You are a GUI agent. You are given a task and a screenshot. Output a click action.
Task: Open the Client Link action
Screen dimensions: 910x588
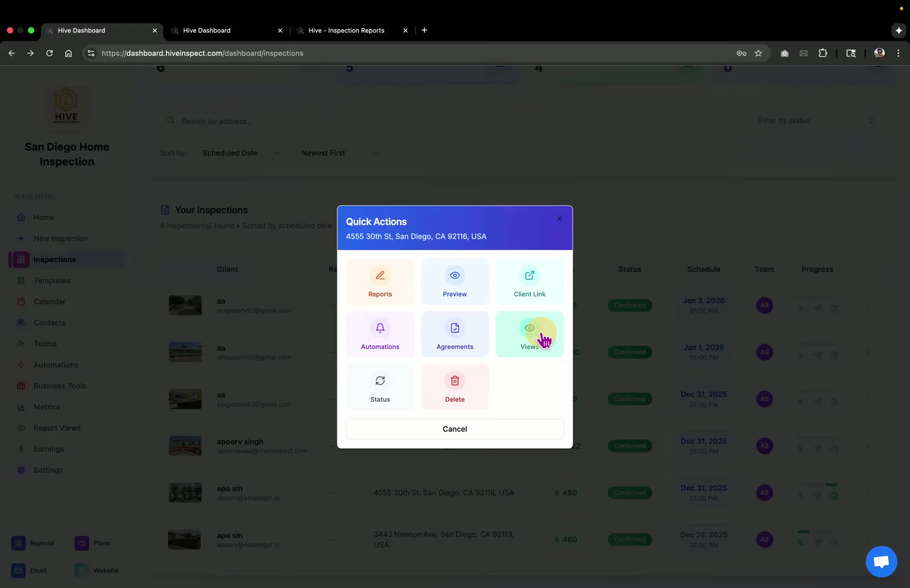(x=529, y=282)
